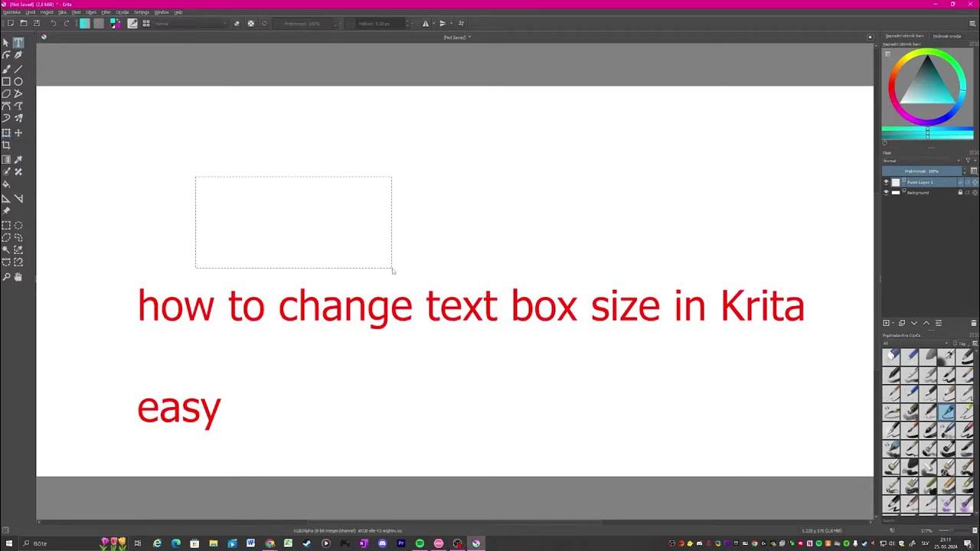Select the Reference Images pin tool
Screen dimensions: 980x551
[6, 210]
